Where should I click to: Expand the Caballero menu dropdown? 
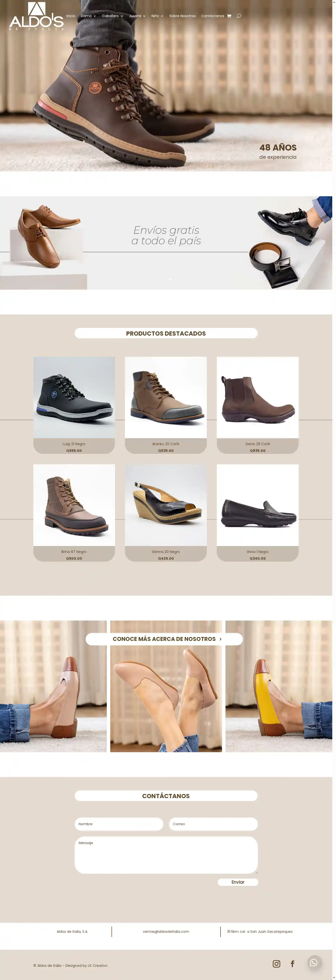[112, 16]
